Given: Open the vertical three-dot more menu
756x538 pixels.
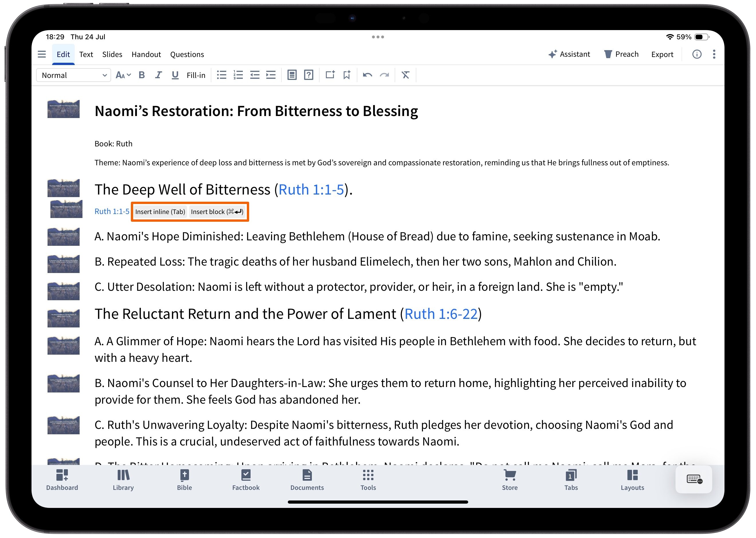Looking at the screenshot, I should 714,54.
